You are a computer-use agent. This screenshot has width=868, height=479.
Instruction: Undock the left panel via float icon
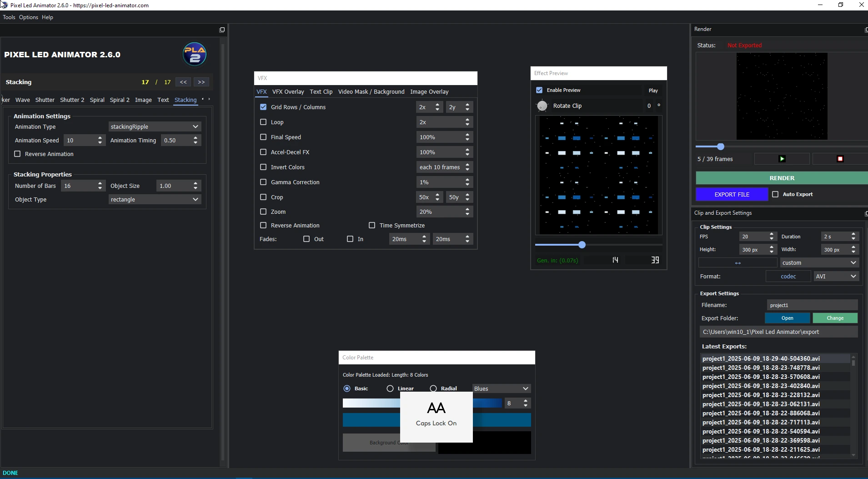coord(222,30)
